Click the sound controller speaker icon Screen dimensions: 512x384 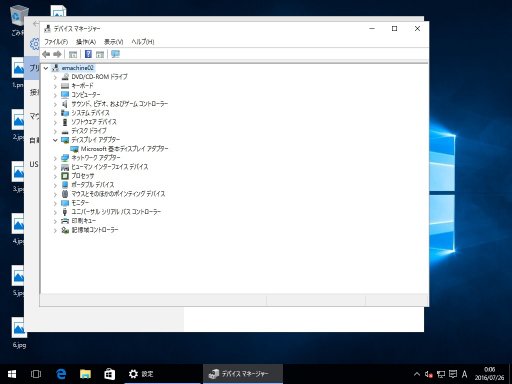tap(65, 104)
